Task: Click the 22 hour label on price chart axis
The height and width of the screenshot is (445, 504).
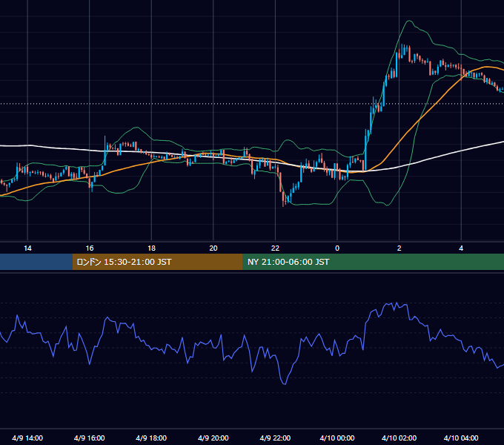Action: click(275, 248)
